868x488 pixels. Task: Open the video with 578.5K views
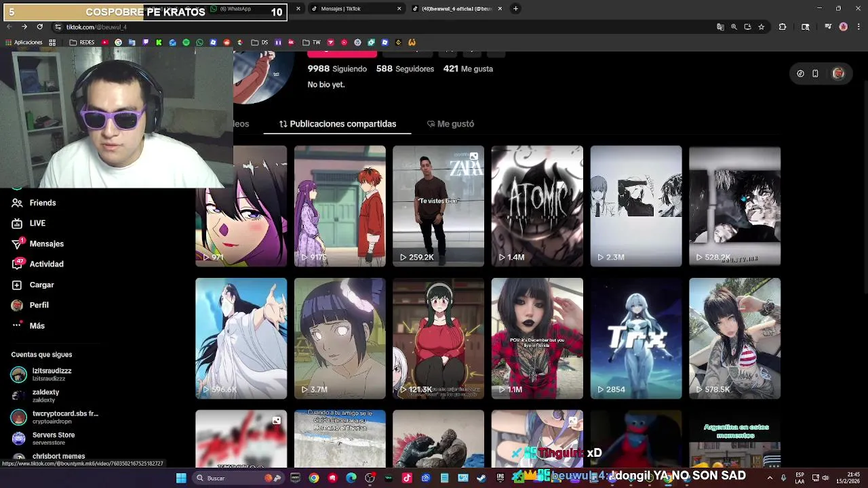pyautogui.click(x=734, y=338)
